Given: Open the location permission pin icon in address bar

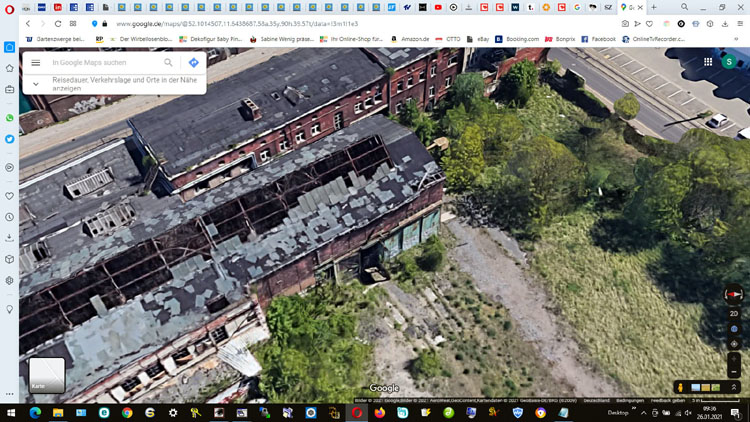Looking at the screenshot, I should click(94, 23).
